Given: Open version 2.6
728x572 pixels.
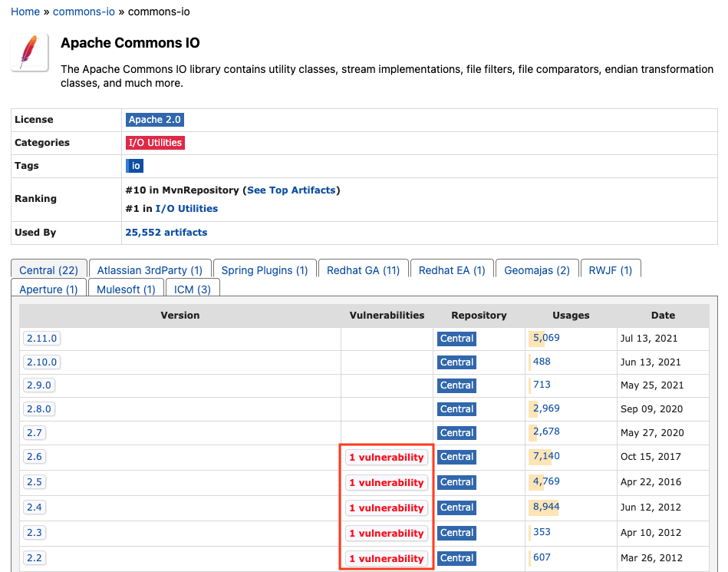Looking at the screenshot, I should click(x=35, y=457).
